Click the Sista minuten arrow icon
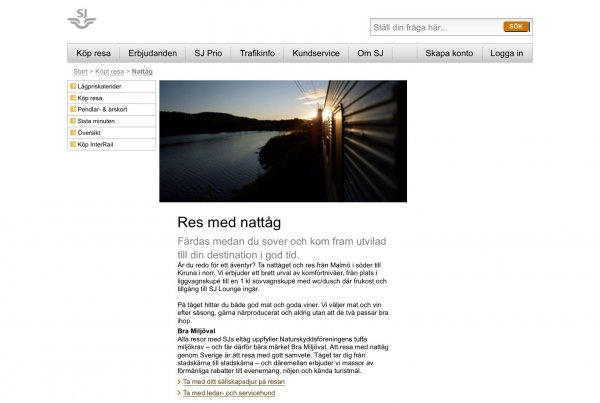The image size is (600, 403). tap(73, 121)
